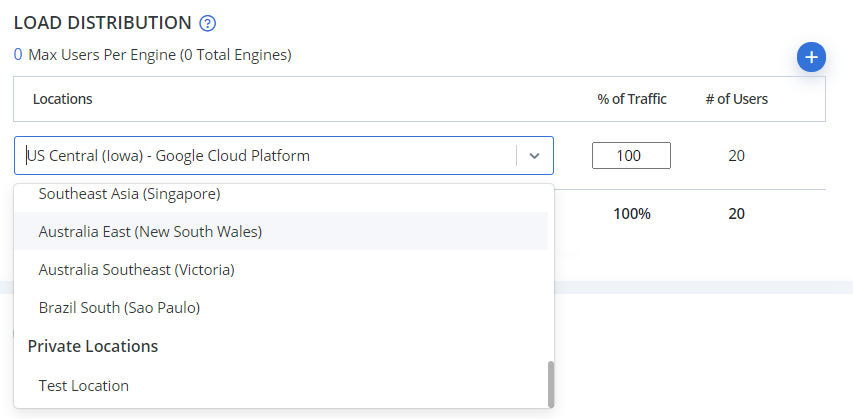
Task: Click the dropdown list scrollbar thumb
Action: click(x=550, y=384)
